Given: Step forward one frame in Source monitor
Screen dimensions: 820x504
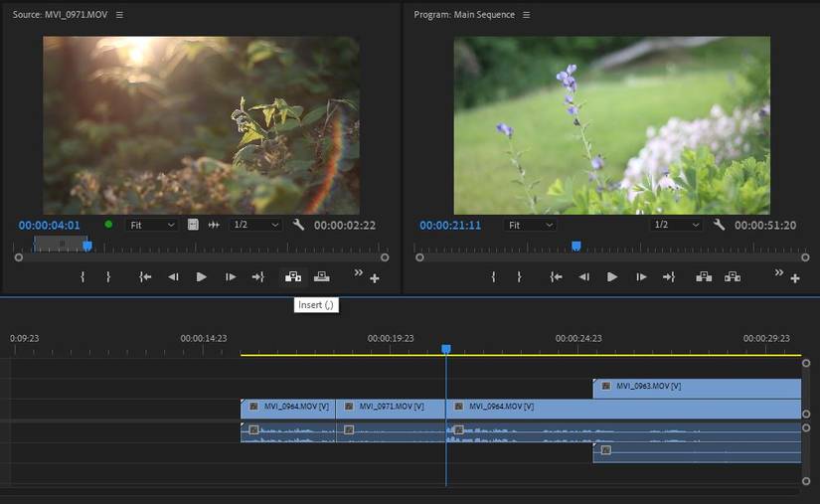Looking at the screenshot, I should tap(231, 277).
